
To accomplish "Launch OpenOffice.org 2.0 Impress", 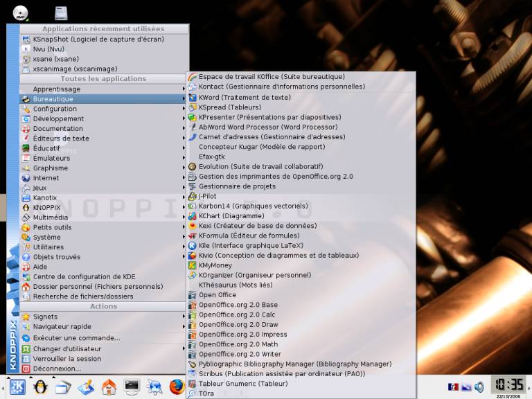I will coord(301,334).
